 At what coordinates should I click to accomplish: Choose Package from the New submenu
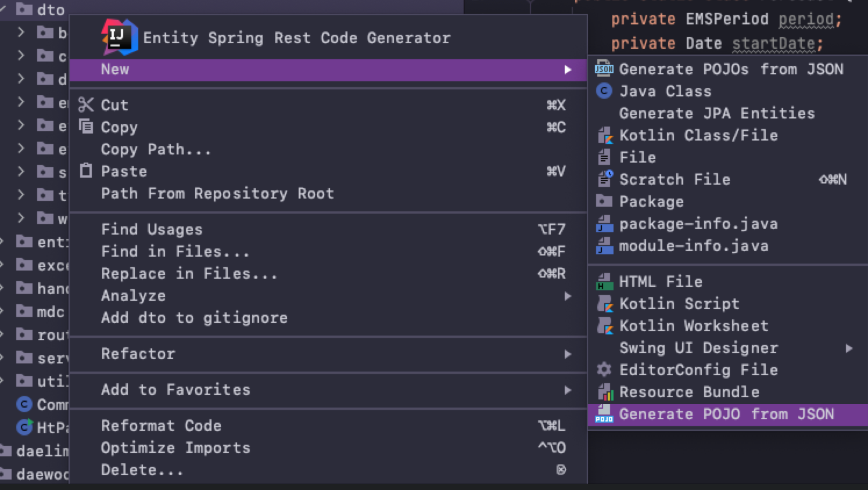(x=651, y=201)
